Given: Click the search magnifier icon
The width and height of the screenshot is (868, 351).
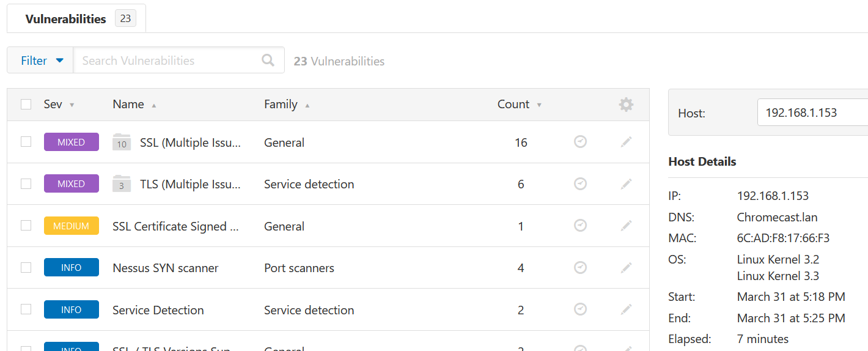Looking at the screenshot, I should point(268,60).
